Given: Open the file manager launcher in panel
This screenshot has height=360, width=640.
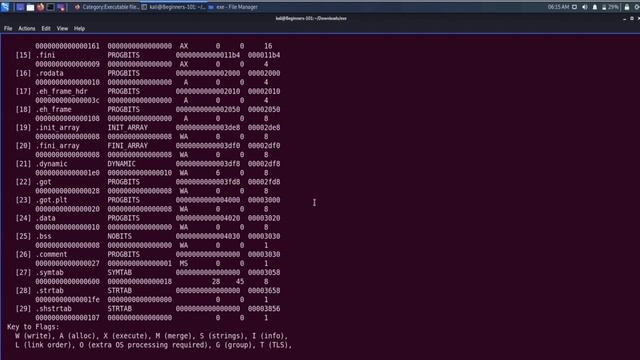Looking at the screenshot, I should point(30,7).
